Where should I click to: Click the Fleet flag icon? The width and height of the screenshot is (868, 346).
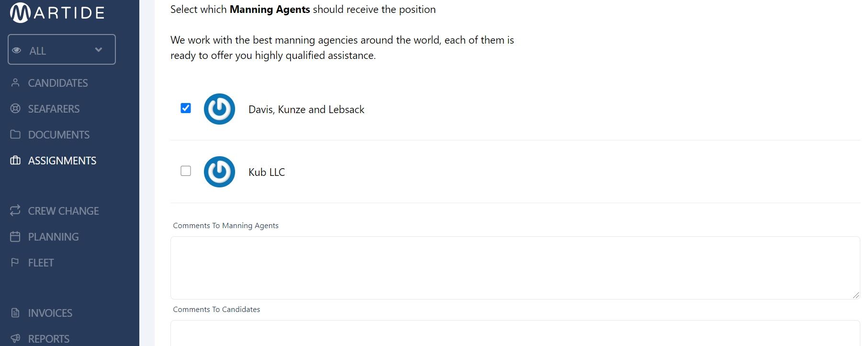pyautogui.click(x=15, y=262)
